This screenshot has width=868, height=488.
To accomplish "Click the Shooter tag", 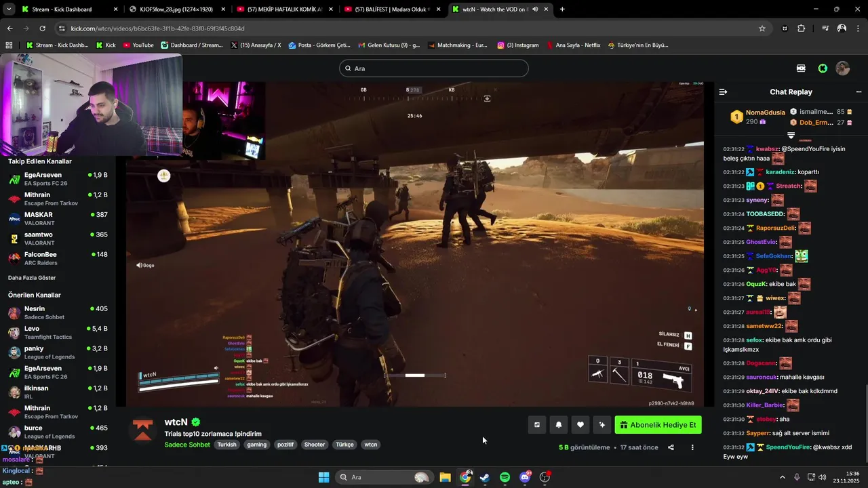I will point(315,445).
